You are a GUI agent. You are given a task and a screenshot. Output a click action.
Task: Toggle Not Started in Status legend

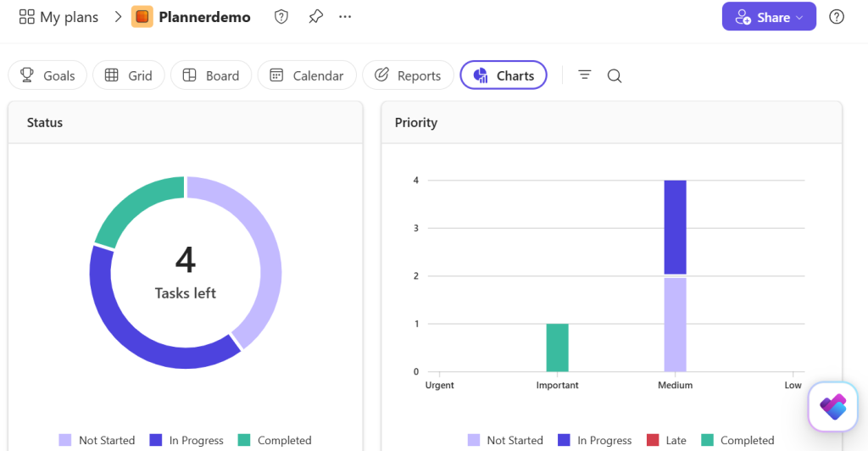point(97,440)
